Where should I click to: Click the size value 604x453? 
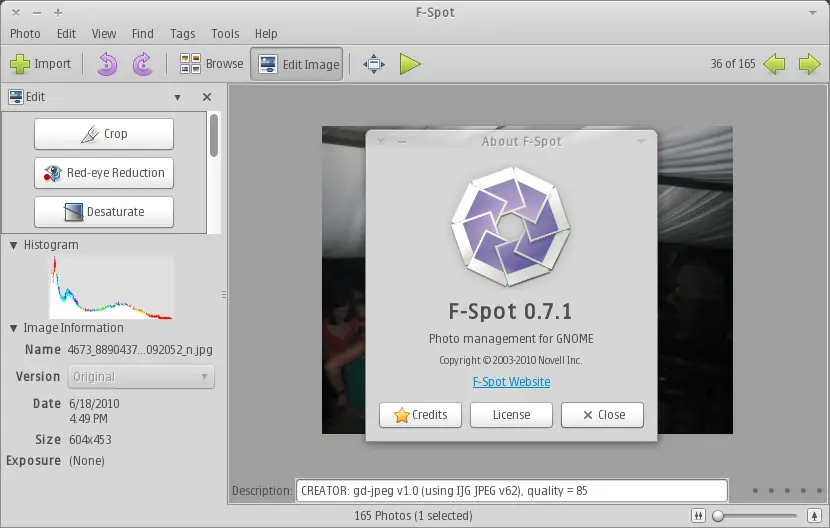tap(90, 440)
